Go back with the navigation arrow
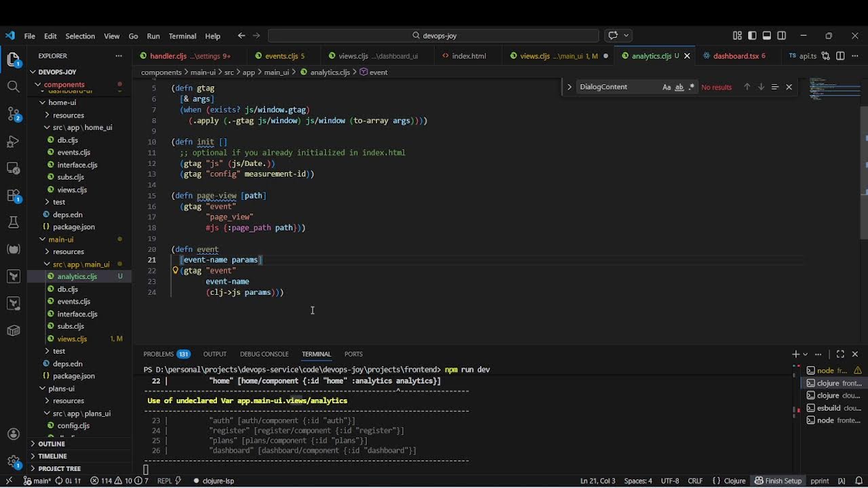868x488 pixels. point(241,36)
